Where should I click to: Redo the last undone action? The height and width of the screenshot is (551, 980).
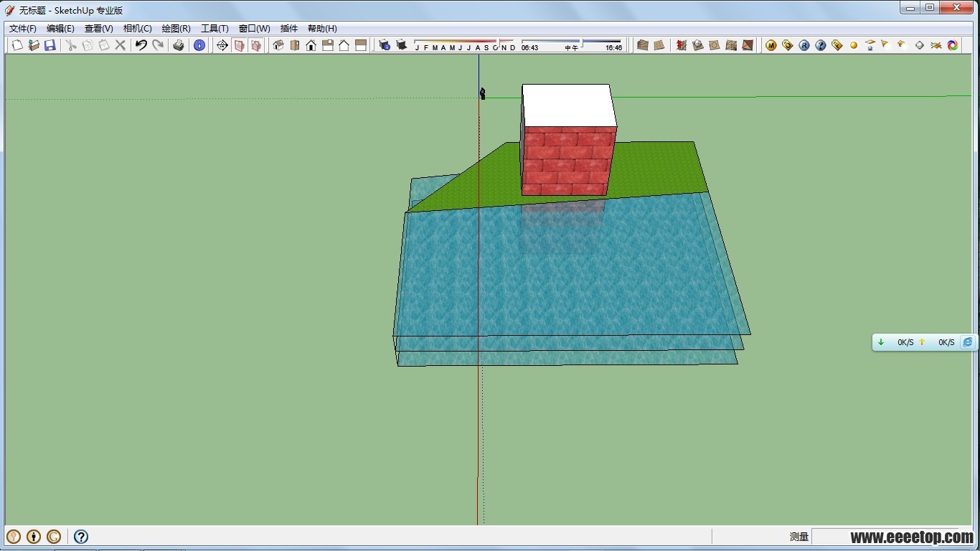pos(158,45)
